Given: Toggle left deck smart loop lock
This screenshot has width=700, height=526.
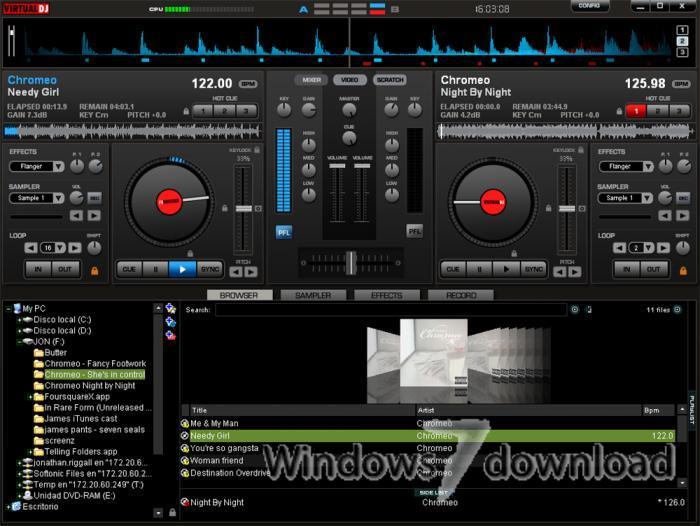Looking at the screenshot, I should (95, 271).
